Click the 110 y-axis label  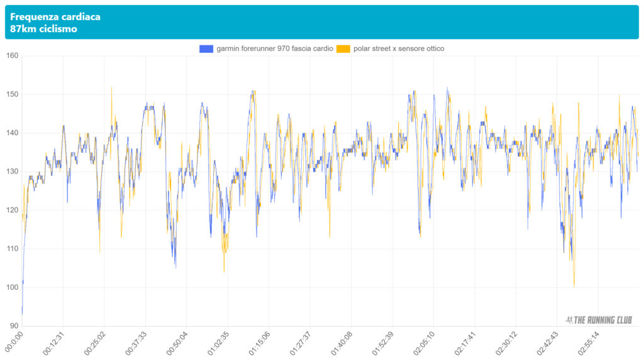click(x=13, y=249)
